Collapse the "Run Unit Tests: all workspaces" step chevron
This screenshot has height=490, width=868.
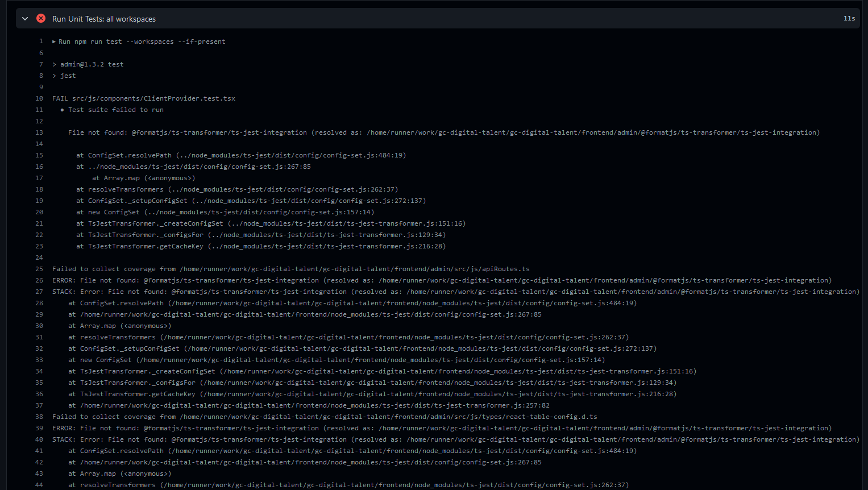(x=25, y=19)
